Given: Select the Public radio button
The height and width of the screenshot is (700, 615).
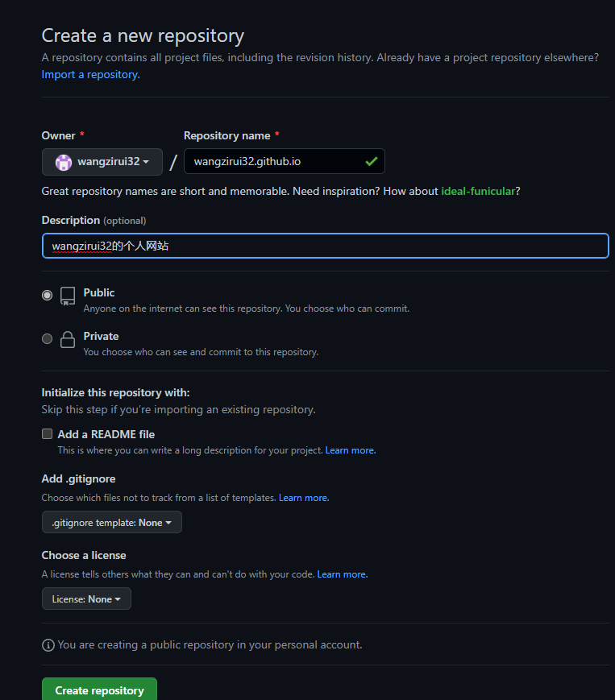Looking at the screenshot, I should pyautogui.click(x=47, y=295).
